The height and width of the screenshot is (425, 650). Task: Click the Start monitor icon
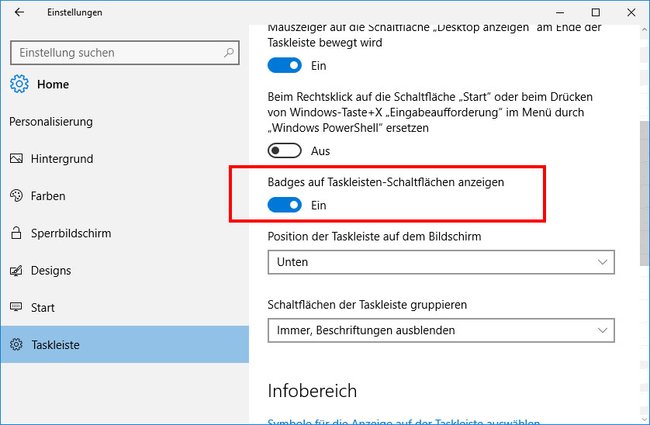[x=16, y=307]
